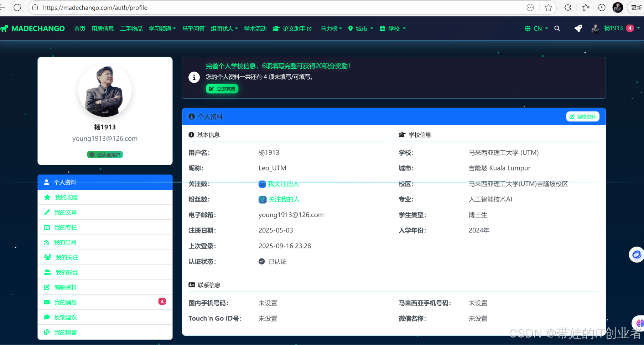Open 我的消息 envelope item
Screen dimensions: 644x345
tap(105, 302)
